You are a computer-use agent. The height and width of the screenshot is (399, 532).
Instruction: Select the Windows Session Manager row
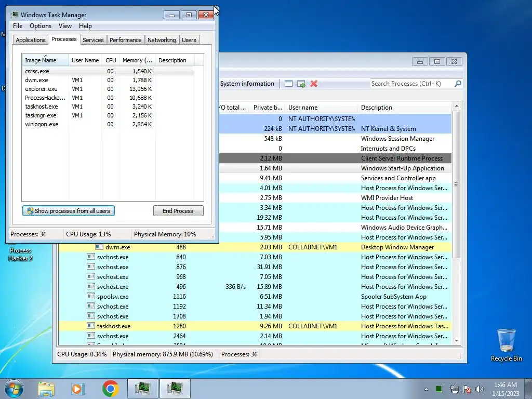tap(335, 138)
